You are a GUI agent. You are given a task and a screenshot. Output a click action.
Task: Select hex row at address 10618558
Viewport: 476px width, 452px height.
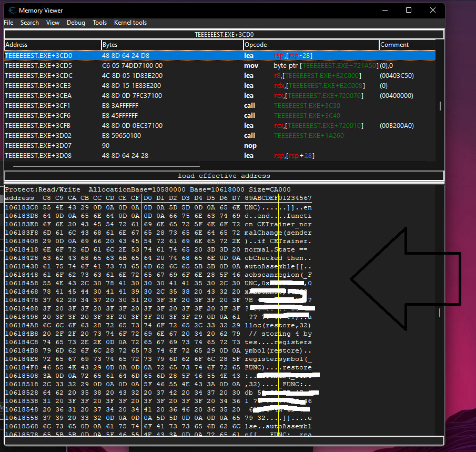point(158,418)
